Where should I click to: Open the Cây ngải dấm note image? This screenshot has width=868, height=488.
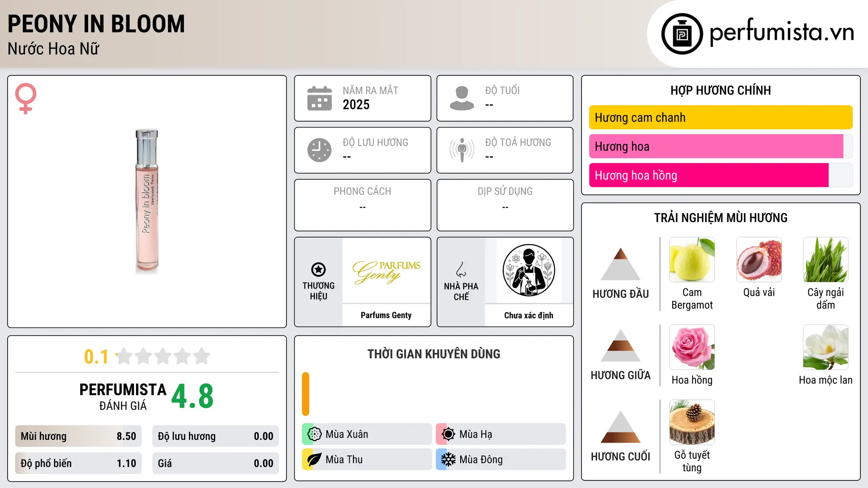tap(826, 260)
